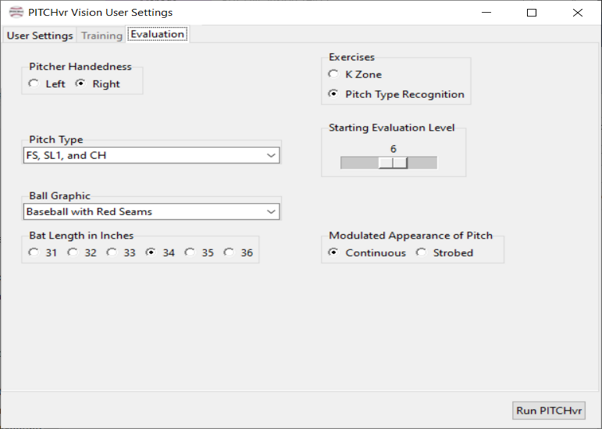The image size is (602, 429).
Task: Set bat length to 32 inches
Action: pyautogui.click(x=74, y=253)
